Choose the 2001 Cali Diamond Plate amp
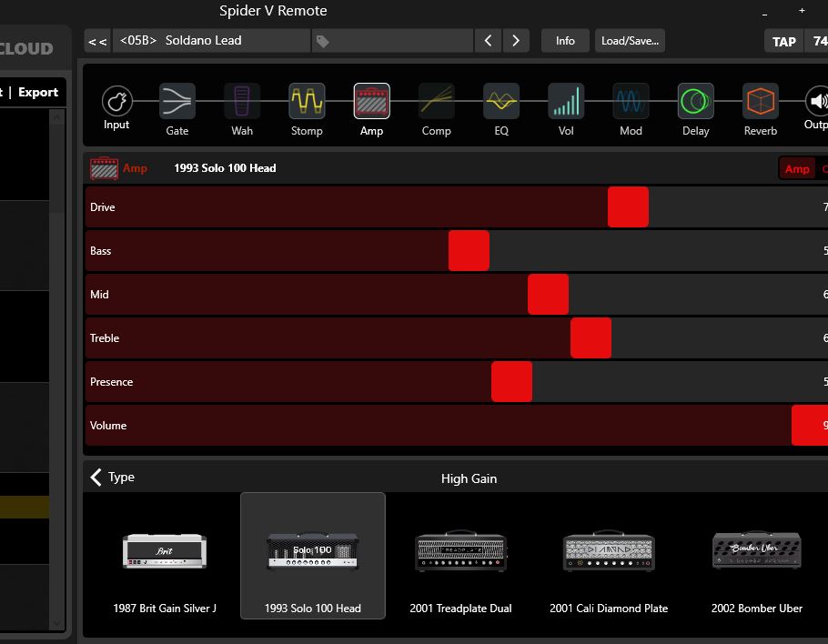This screenshot has width=828, height=644. click(x=609, y=556)
